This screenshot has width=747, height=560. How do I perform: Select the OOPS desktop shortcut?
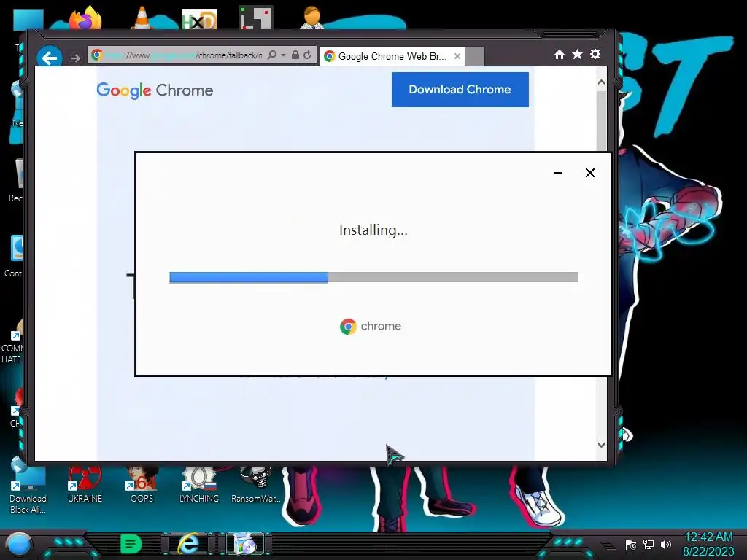click(142, 485)
